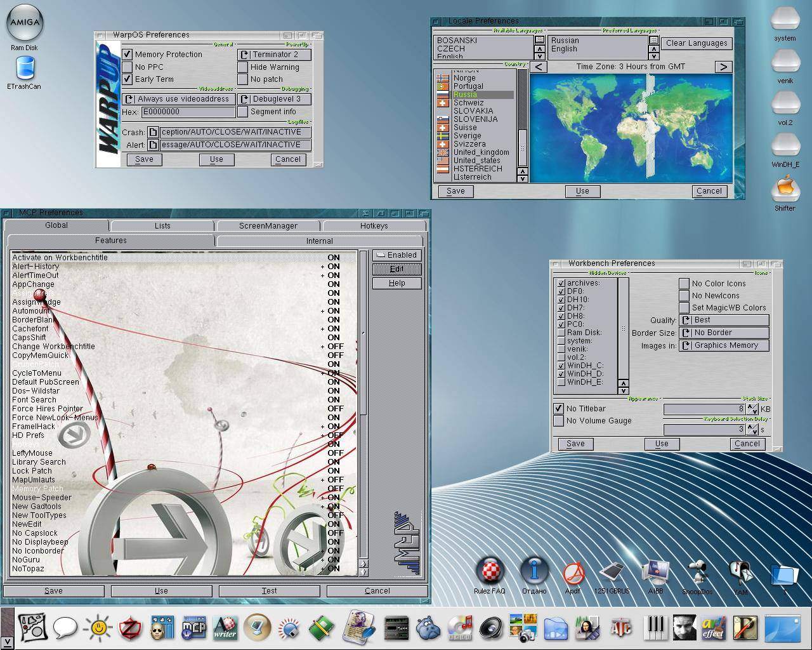Click the Hidden Devices list scrollbar
The image size is (812, 650).
click(x=623, y=328)
